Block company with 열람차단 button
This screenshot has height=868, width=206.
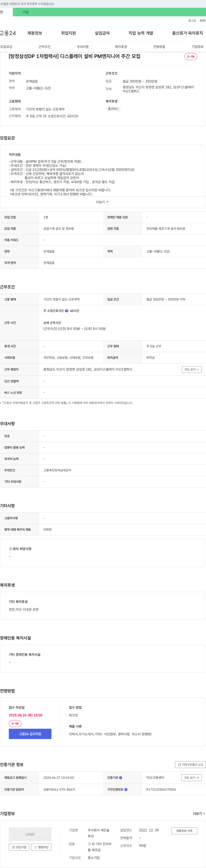point(41,847)
